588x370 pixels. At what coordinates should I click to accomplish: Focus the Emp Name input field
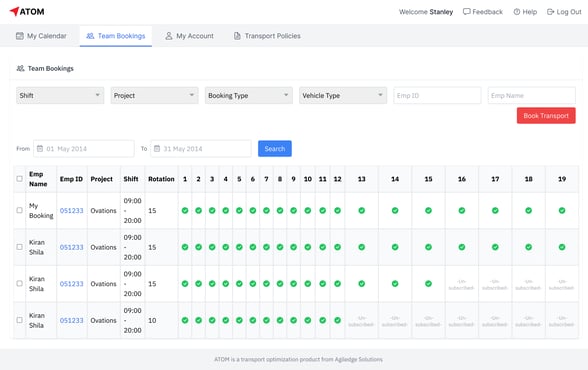(x=531, y=96)
